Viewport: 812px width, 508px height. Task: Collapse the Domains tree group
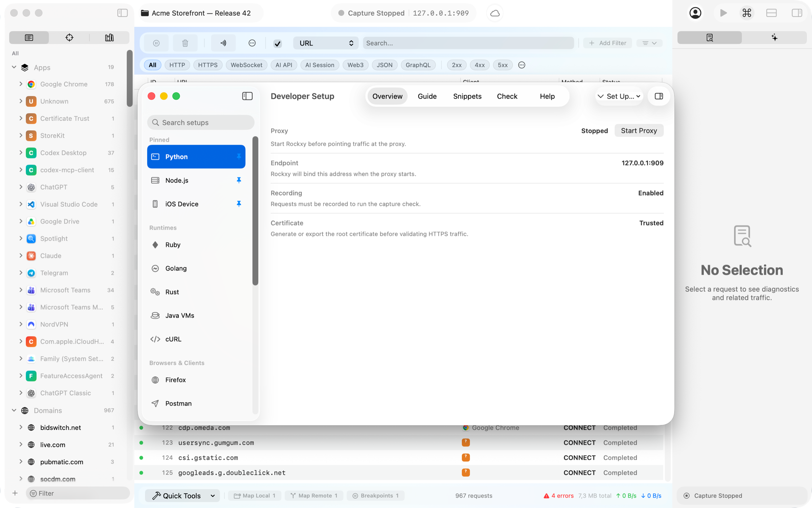(x=14, y=410)
